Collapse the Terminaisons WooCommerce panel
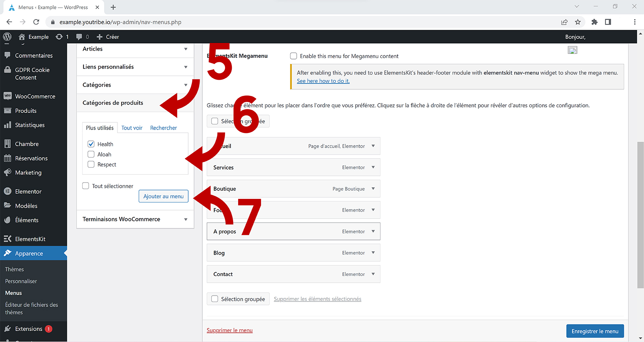This screenshot has width=644, height=342. [x=186, y=219]
